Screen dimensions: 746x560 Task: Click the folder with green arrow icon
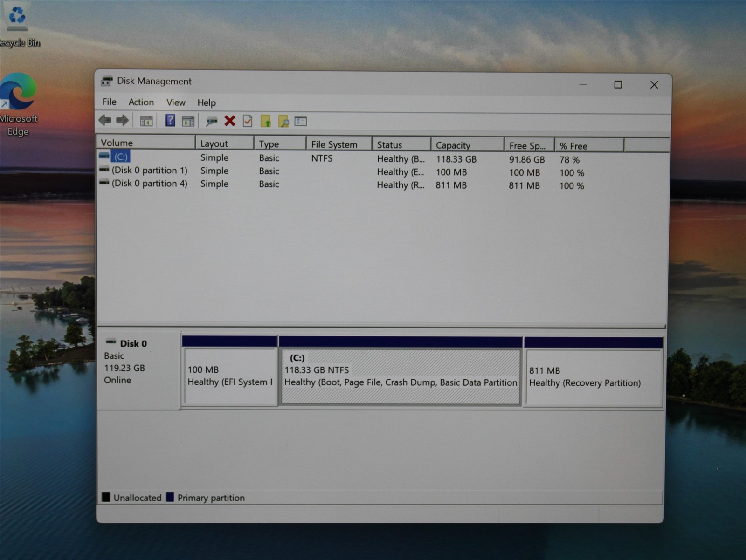266,122
